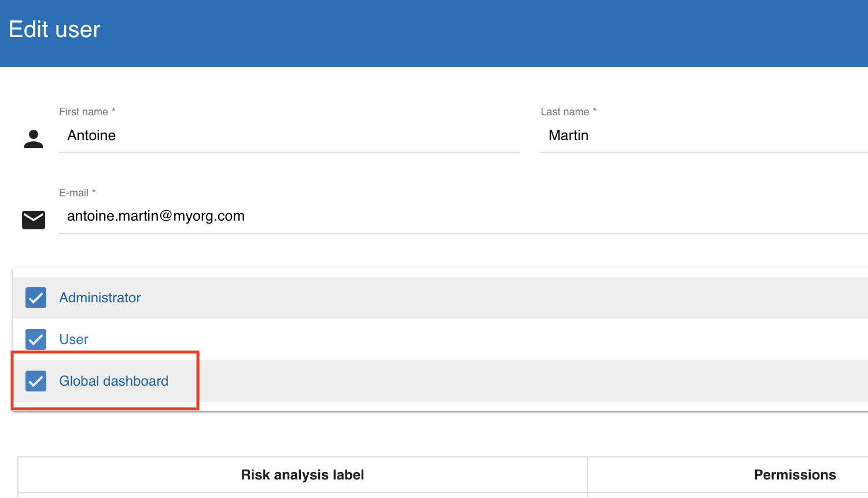Click the User role label
This screenshot has height=498, width=868.
point(74,339)
